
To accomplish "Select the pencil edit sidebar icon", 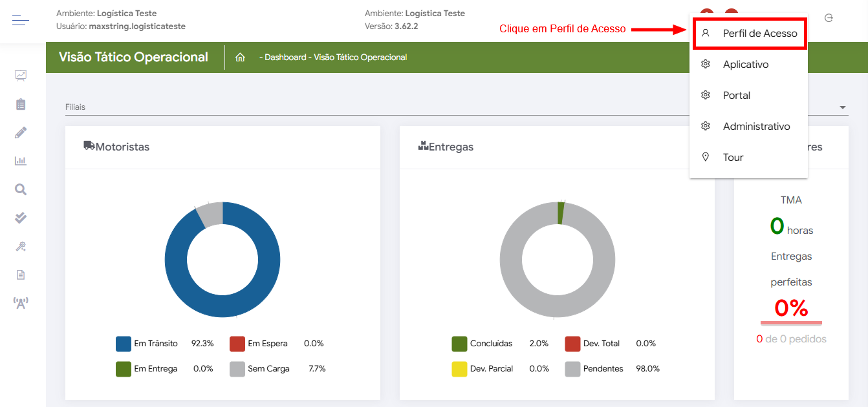I will coord(21,132).
